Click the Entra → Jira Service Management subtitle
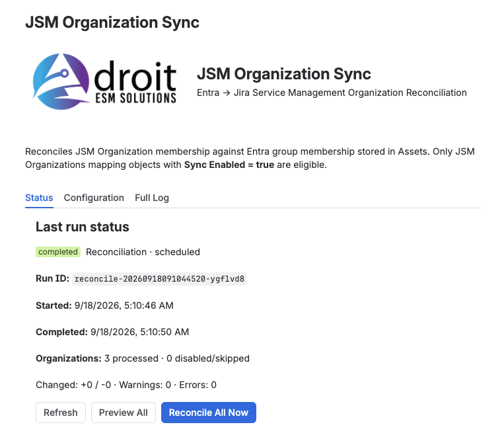The width and height of the screenshot is (504, 439). pos(332,93)
